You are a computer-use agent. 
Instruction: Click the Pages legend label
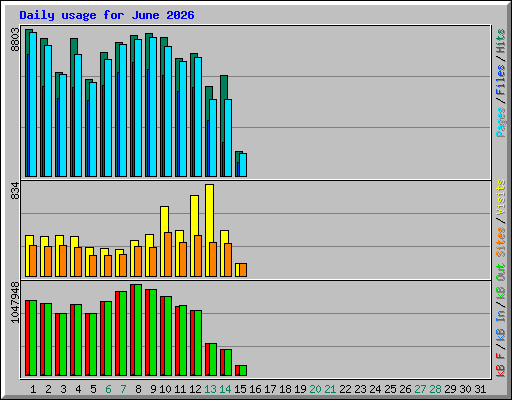(x=501, y=122)
